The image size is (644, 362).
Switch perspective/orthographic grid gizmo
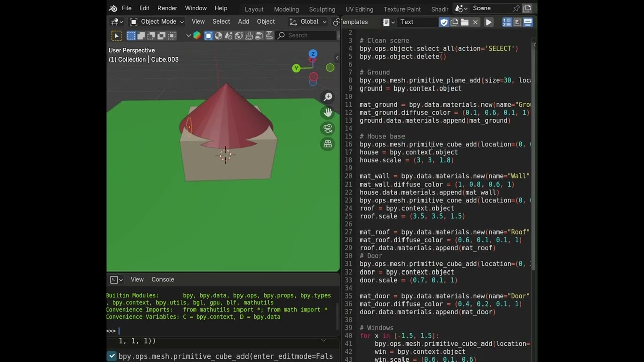pyautogui.click(x=328, y=144)
